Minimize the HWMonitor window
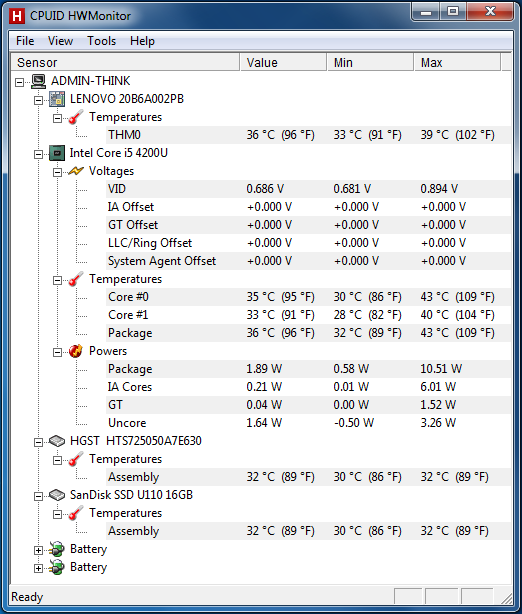Image resolution: width=522 pixels, height=614 pixels. click(426, 12)
